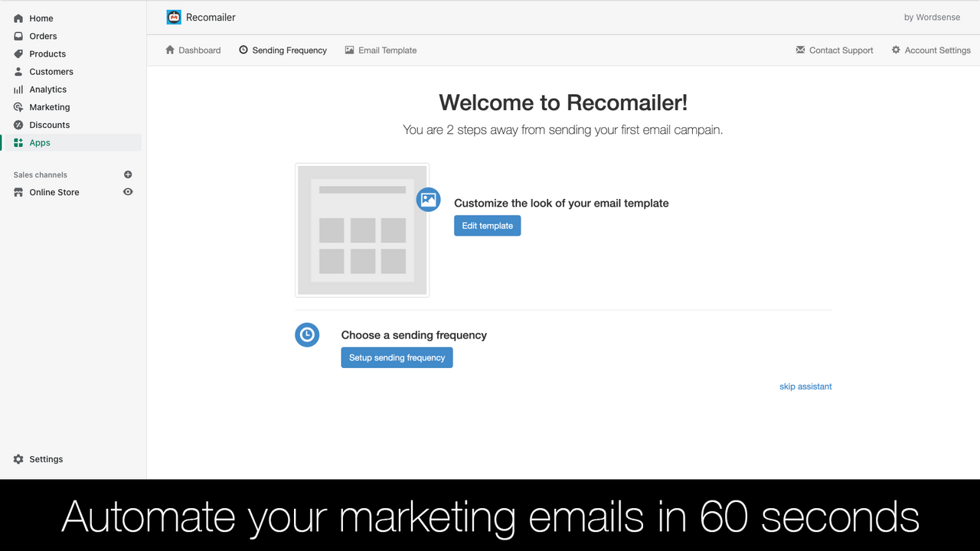Click 'Customize the look of your email template' text
The image size is (980, 551).
561,203
